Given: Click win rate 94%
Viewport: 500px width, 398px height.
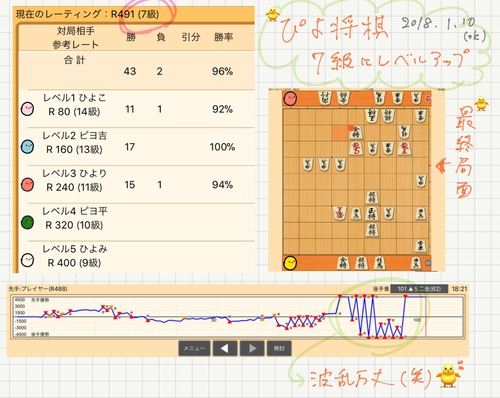Looking at the screenshot, I should [x=222, y=185].
